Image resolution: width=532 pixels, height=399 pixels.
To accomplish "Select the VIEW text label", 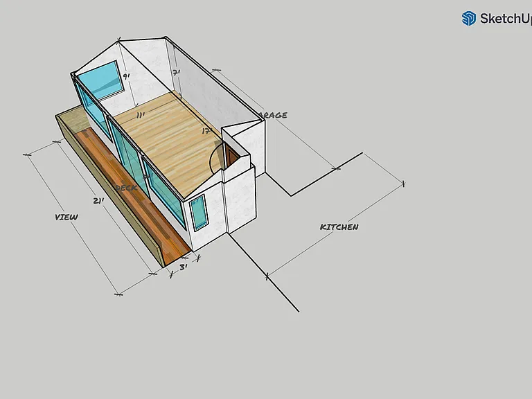I will 66,217.
